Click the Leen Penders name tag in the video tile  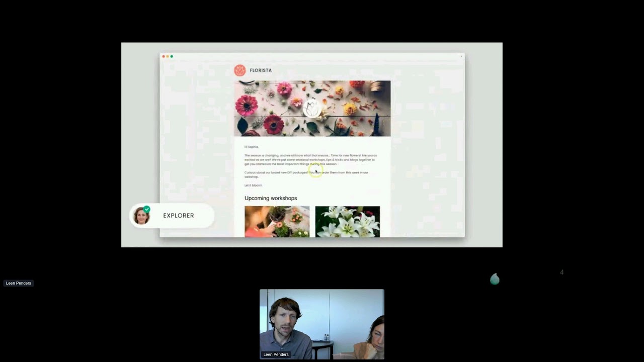pyautogui.click(x=276, y=354)
